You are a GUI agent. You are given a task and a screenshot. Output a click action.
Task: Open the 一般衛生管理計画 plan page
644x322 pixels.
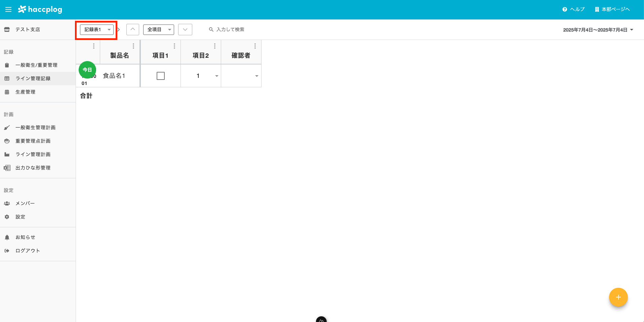36,127
